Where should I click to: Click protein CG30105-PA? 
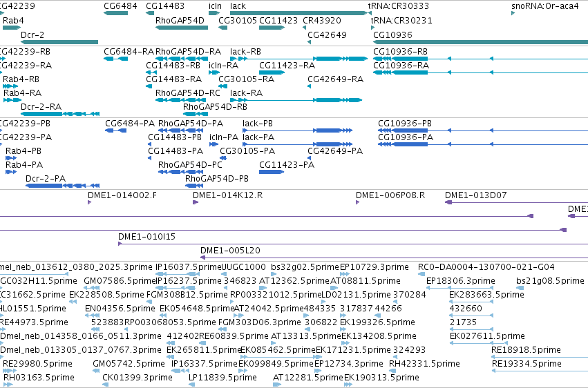coord(223,158)
